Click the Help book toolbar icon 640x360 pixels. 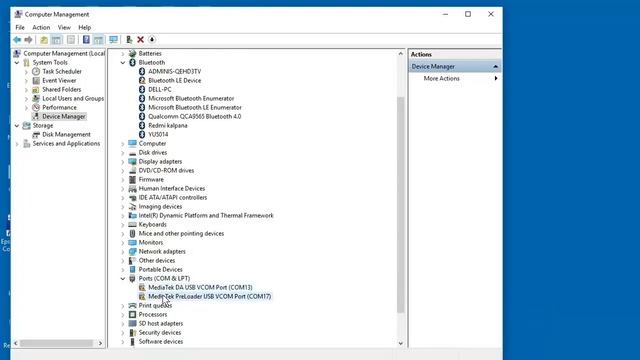click(x=86, y=40)
